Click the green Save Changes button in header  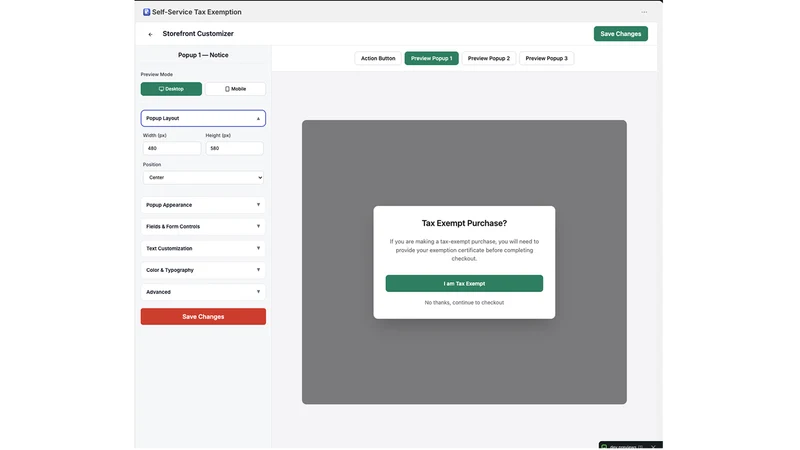tap(620, 34)
